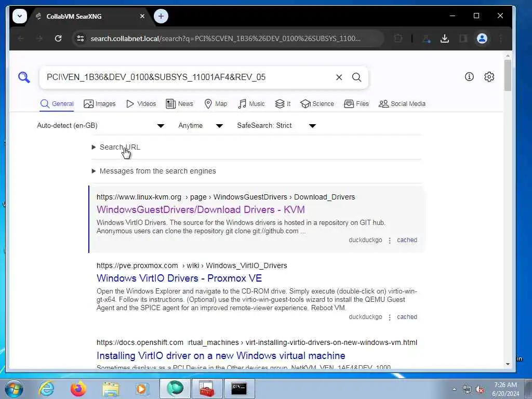
Task: Select the Images search tab
Action: pos(99,104)
